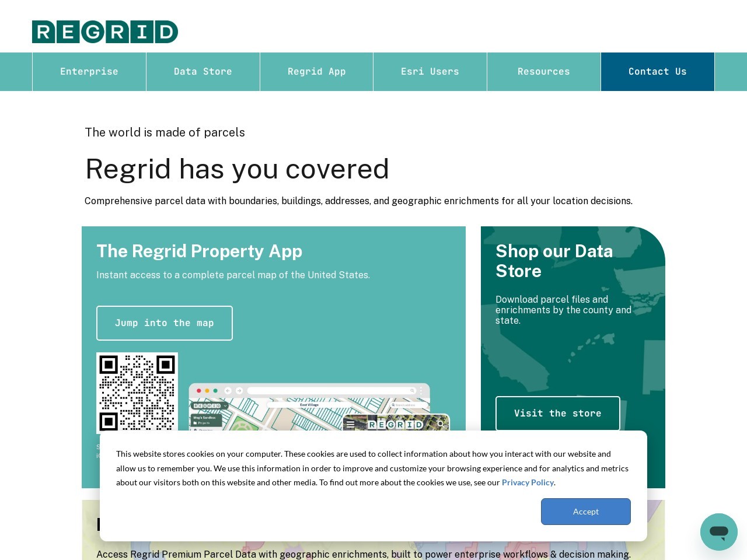Click the Regrid app map preview screenshot
Image resolution: width=747 pixels, height=560 pixels.
coord(319,407)
